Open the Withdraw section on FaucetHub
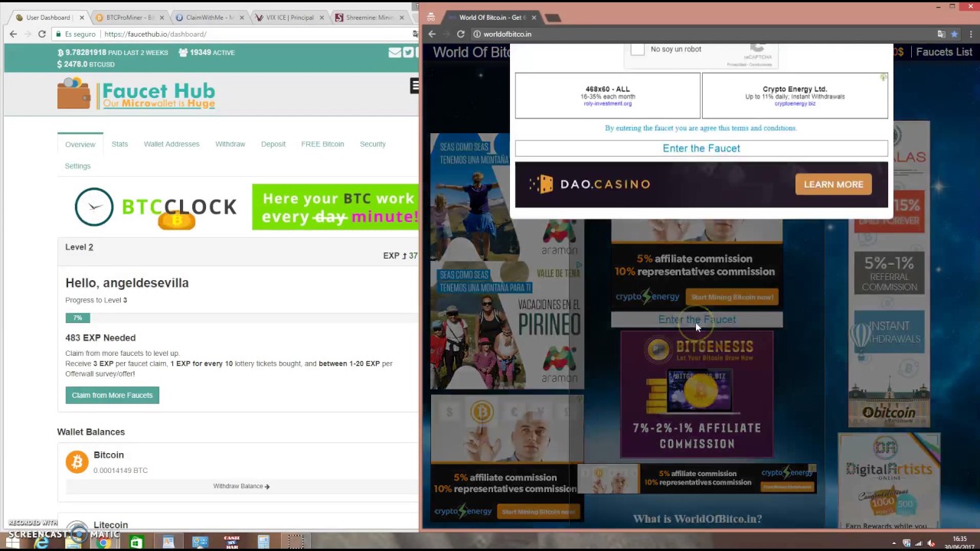Image resolution: width=980 pixels, height=551 pixels. click(230, 144)
